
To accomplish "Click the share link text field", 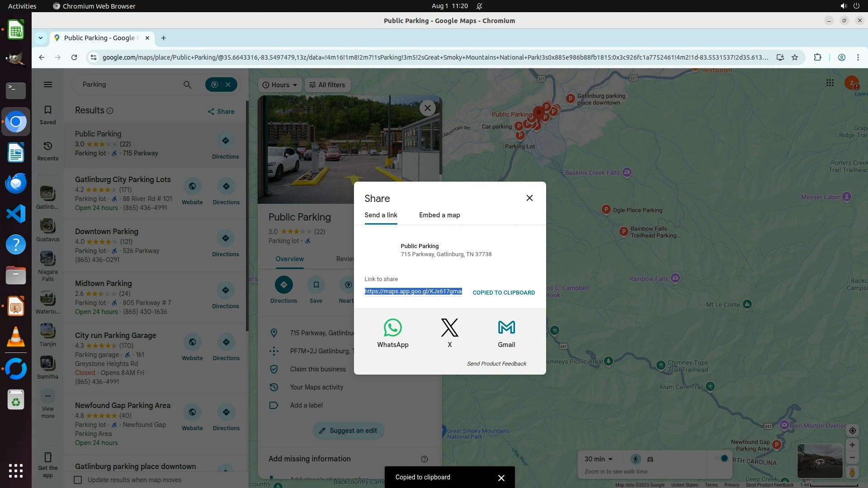I will [413, 292].
